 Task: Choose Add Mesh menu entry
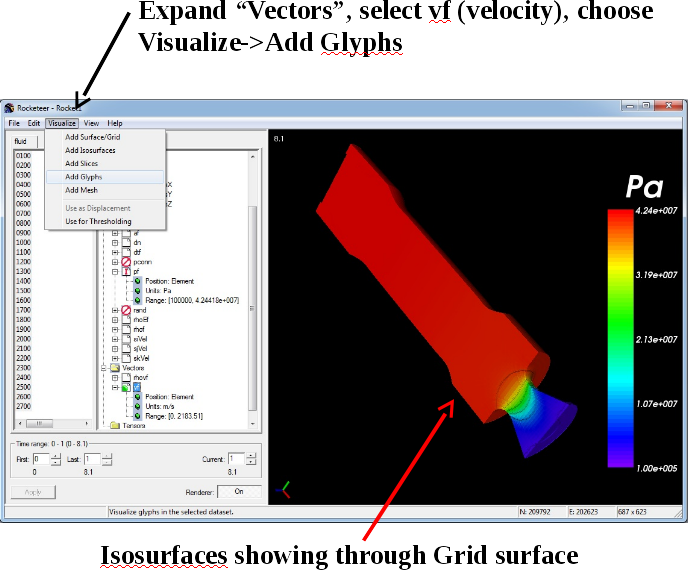(x=105, y=190)
